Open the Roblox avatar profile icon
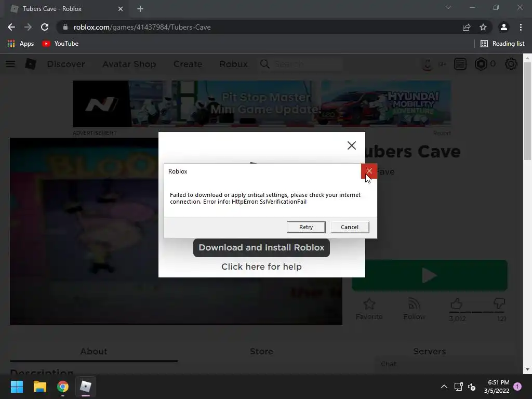Image resolution: width=532 pixels, height=399 pixels. click(427, 64)
